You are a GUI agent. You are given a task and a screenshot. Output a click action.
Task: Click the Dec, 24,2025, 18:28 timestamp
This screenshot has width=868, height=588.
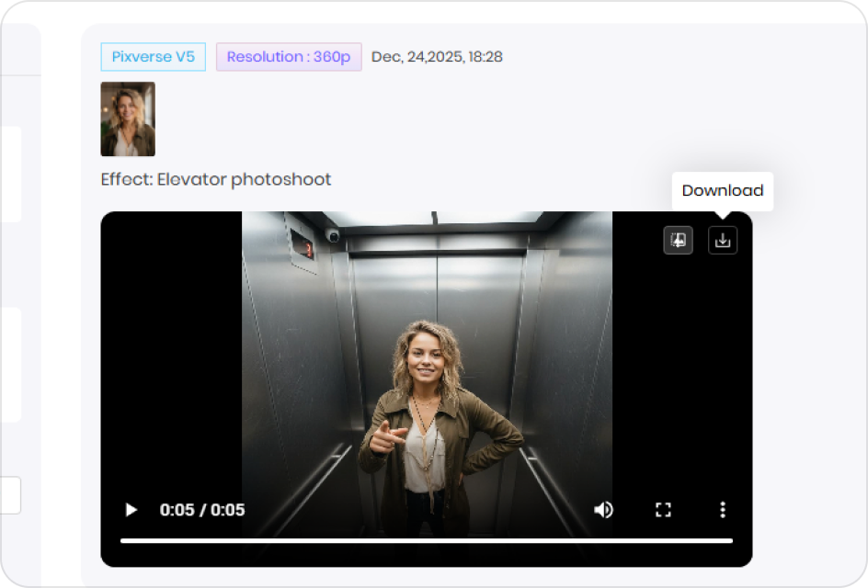pyautogui.click(x=437, y=57)
